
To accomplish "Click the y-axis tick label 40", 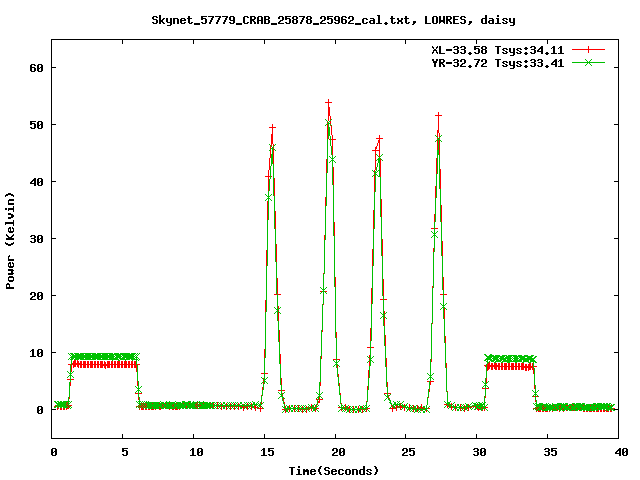I will pyautogui.click(x=36, y=182).
